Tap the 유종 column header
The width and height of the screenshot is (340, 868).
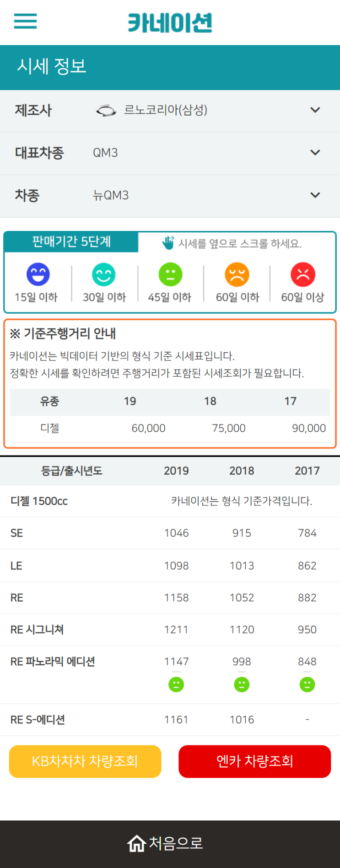tap(49, 402)
